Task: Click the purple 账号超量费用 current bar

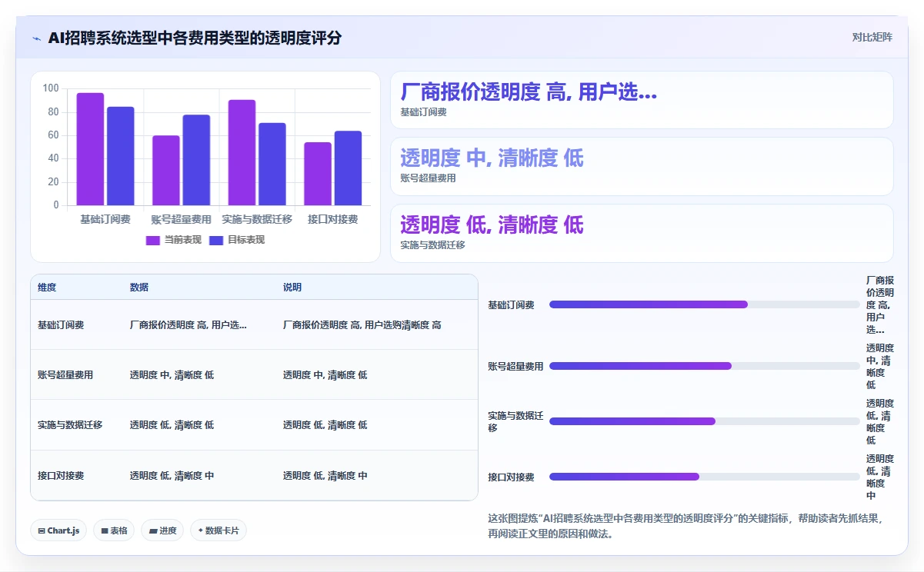Action: pyautogui.click(x=166, y=171)
